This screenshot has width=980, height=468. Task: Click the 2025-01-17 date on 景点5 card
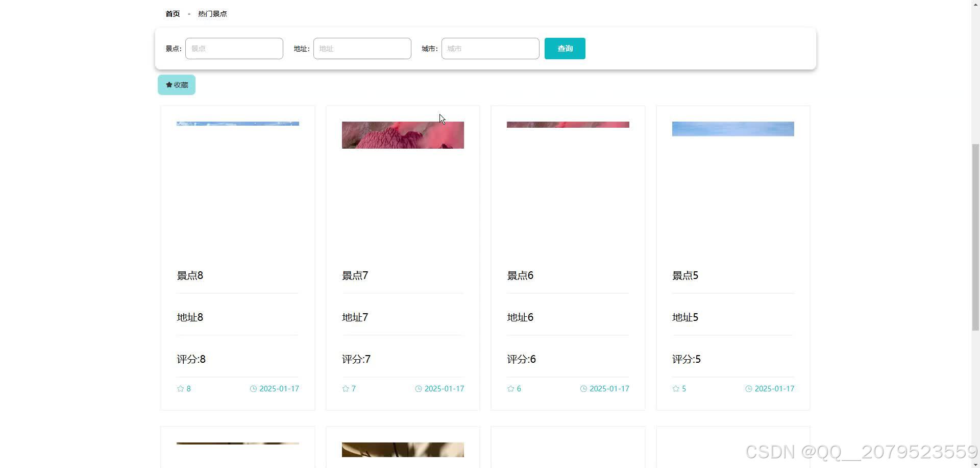point(774,389)
